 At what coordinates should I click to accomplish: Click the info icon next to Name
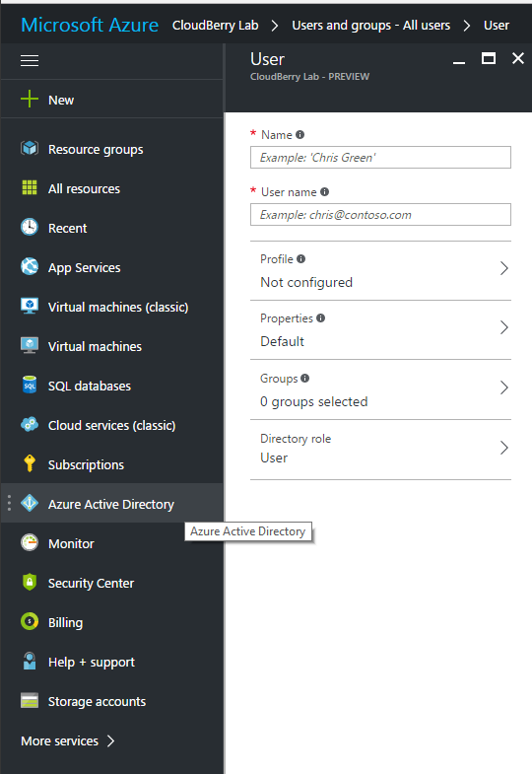[299, 134]
